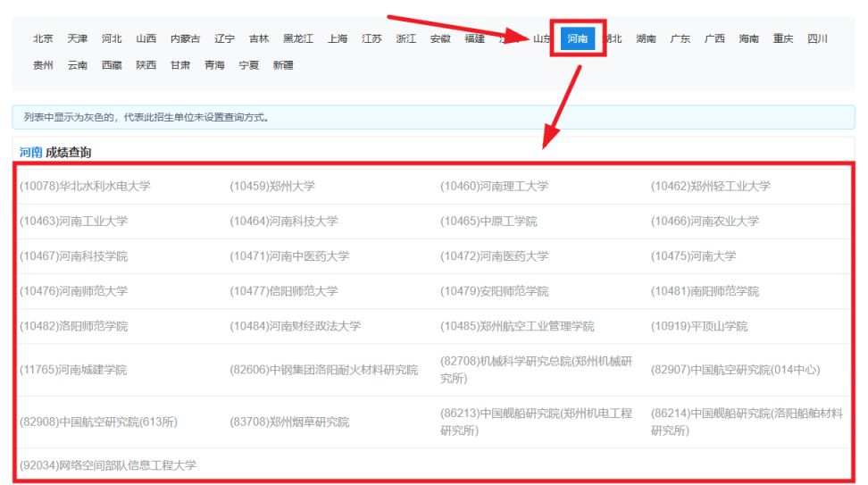Screen dimensions: 868x485
Task: Switch to the 吉林 province tab
Action: [x=259, y=38]
